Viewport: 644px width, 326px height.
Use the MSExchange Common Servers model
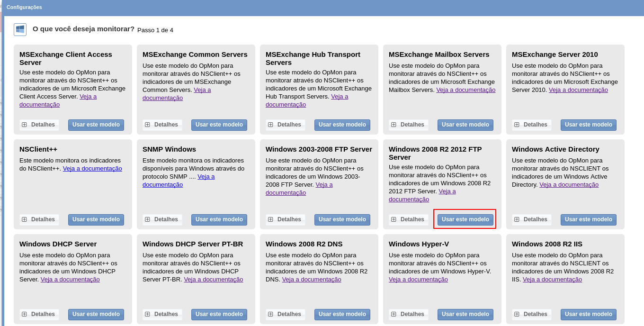coord(219,125)
